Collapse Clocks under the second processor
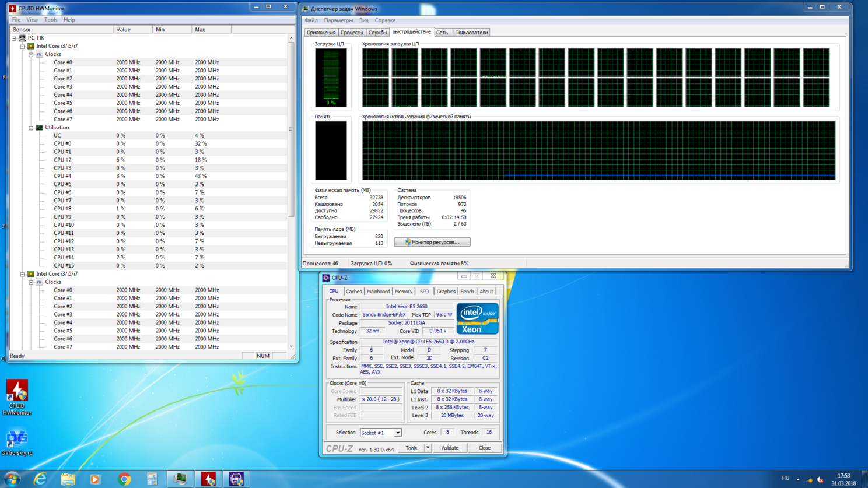 (31, 282)
